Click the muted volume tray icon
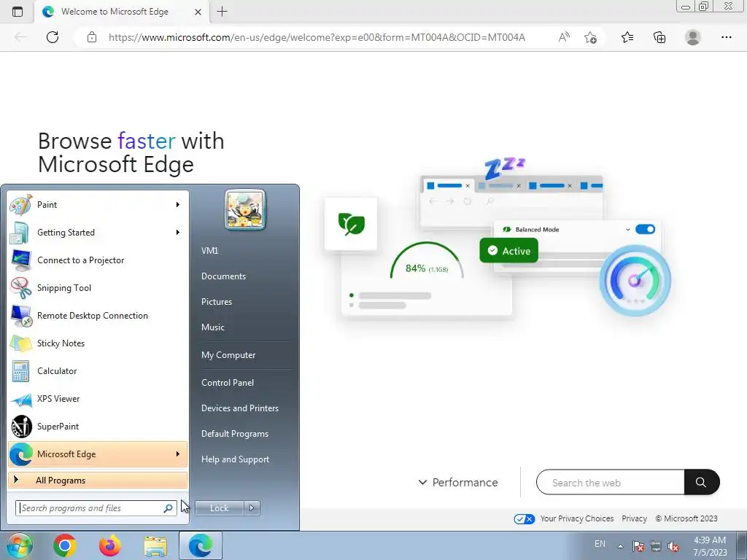This screenshot has width=747, height=560. (x=673, y=546)
